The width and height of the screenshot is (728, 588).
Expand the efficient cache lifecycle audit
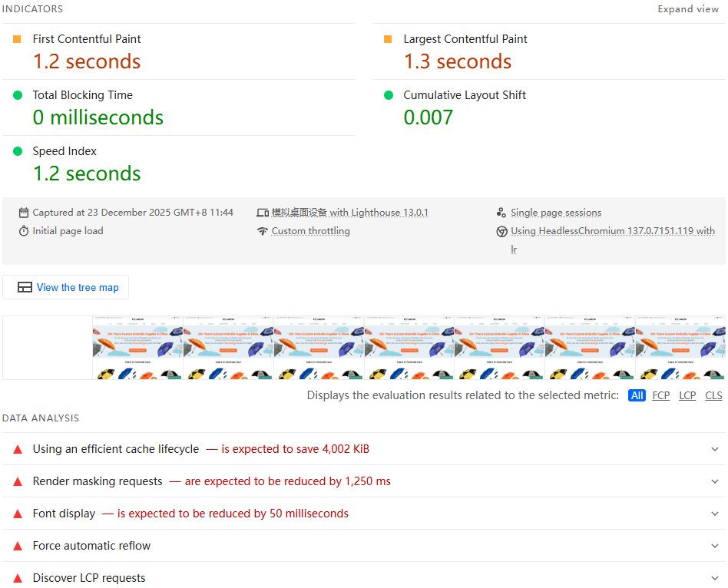point(715,449)
